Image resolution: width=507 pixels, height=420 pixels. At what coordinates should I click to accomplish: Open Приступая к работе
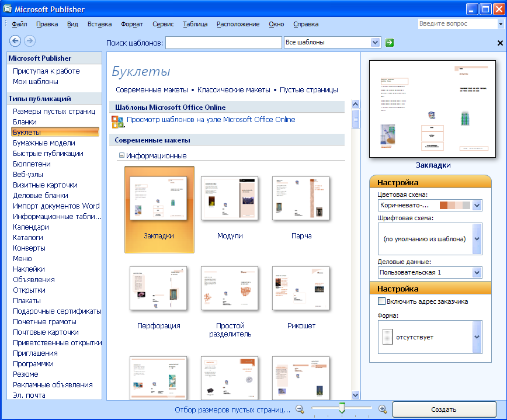point(46,71)
